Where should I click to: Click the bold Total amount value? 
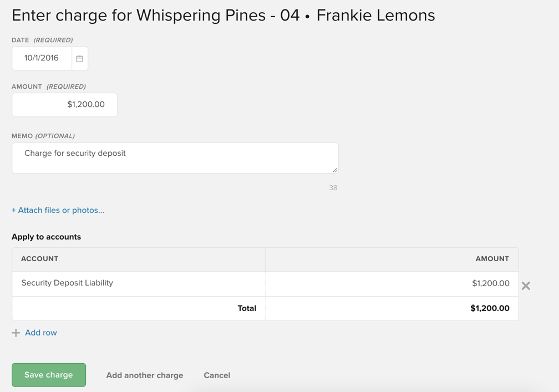tap(490, 308)
